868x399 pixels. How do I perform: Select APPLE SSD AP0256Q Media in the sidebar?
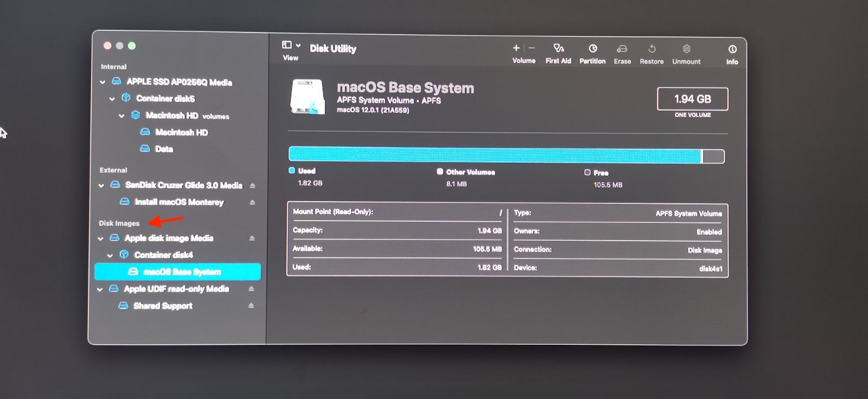tap(179, 82)
